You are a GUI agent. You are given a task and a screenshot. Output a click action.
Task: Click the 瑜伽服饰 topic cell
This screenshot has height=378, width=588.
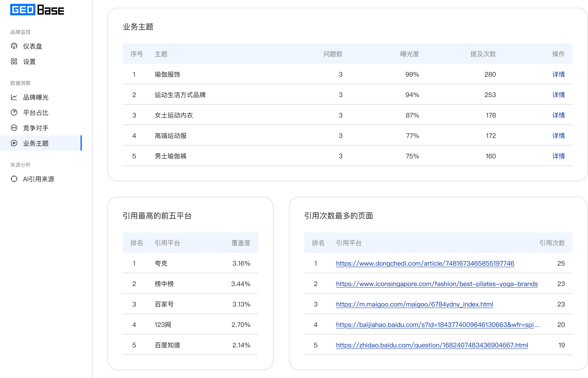coord(167,74)
